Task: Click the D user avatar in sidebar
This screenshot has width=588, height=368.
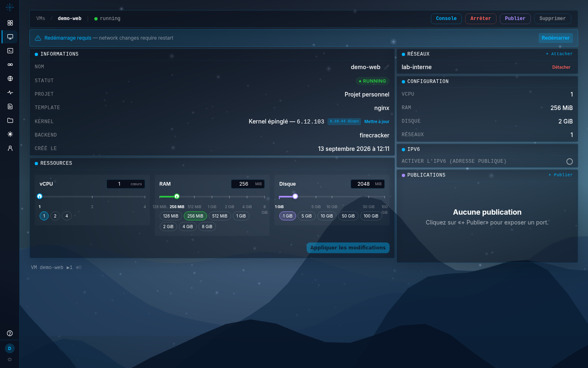Action: pyautogui.click(x=10, y=348)
